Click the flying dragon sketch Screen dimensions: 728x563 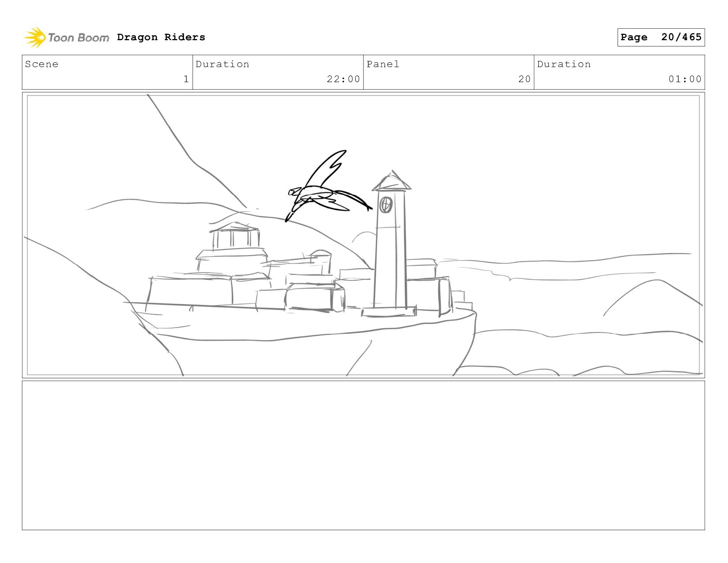coord(329,186)
